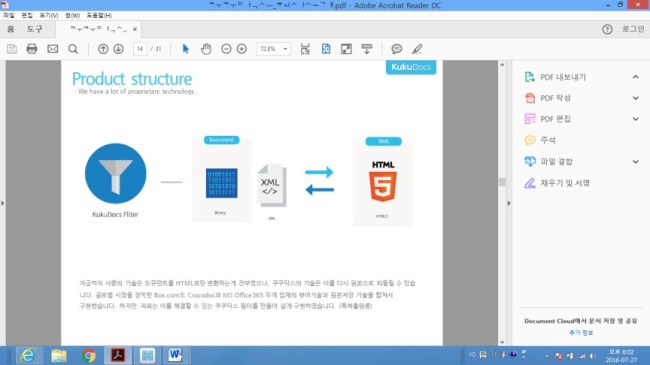Click the 로그인 button
Screen dimensions: 650x365
point(633,29)
